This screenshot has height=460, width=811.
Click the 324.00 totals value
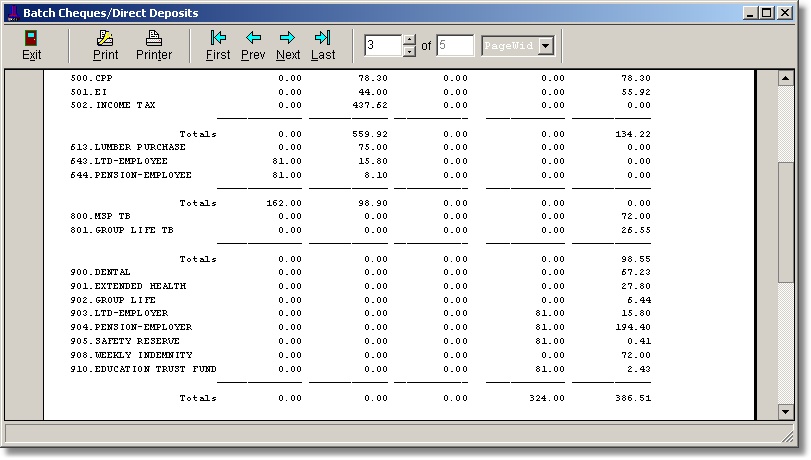(x=547, y=398)
